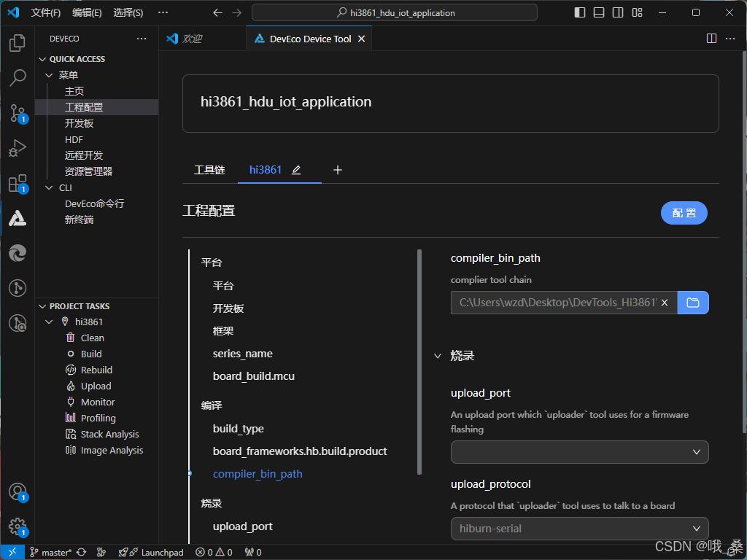Open the 选择(S) menu
The image size is (747, 560).
click(128, 13)
